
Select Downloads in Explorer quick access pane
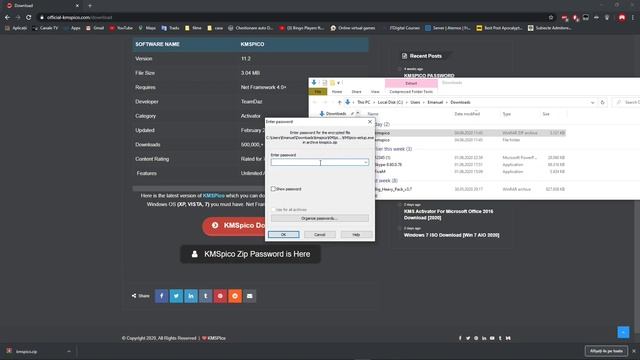336,114
